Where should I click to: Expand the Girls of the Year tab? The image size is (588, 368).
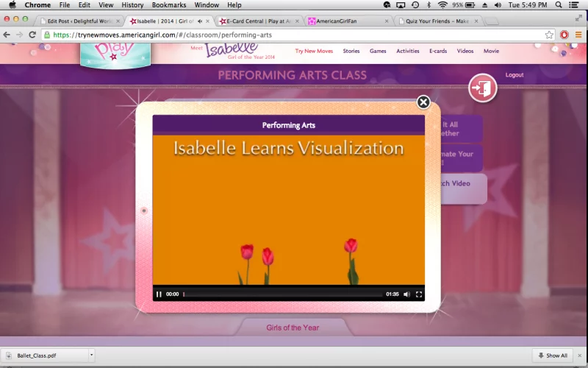pos(293,328)
